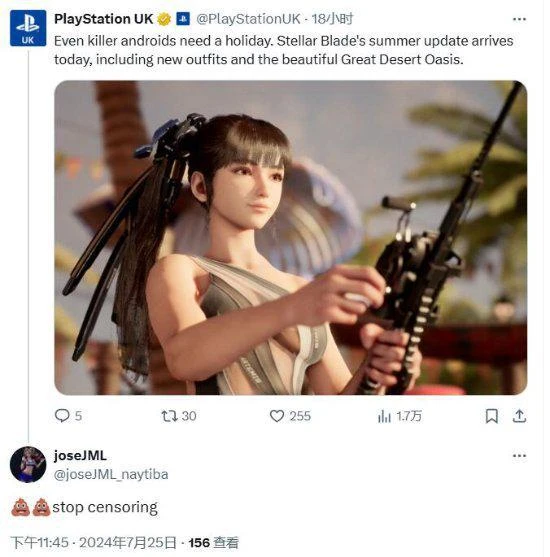Like the tweet with the heart icon
The image size is (550, 557).
277,416
